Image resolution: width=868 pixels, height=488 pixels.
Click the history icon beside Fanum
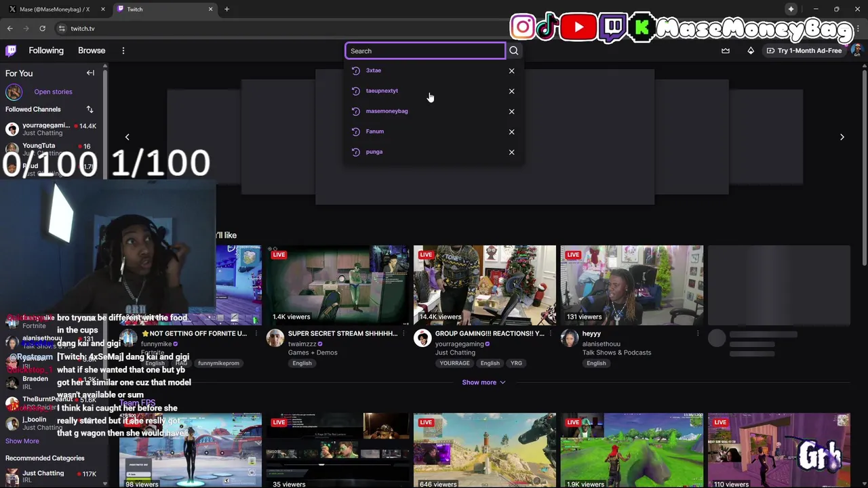tap(355, 131)
